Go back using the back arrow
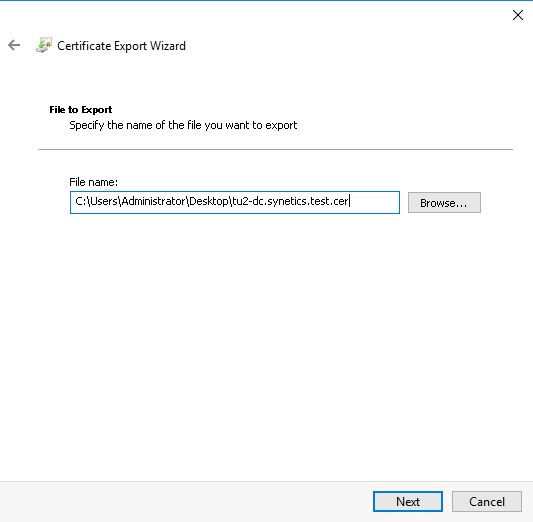Screen dimensions: 533x522 point(14,45)
